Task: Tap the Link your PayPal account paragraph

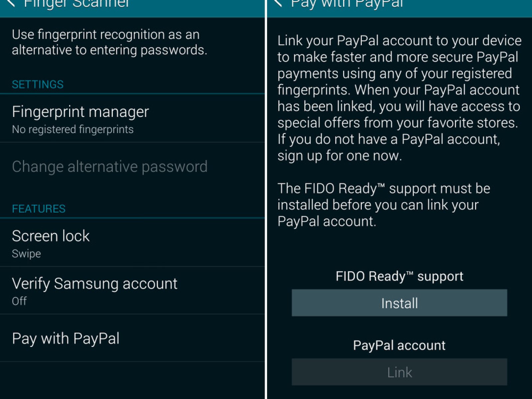Action: coord(399,98)
